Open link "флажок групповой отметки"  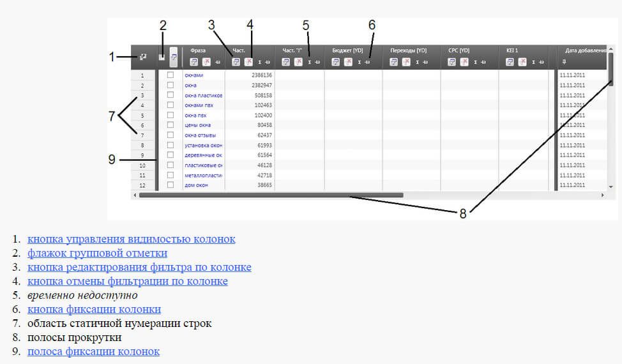97,253
